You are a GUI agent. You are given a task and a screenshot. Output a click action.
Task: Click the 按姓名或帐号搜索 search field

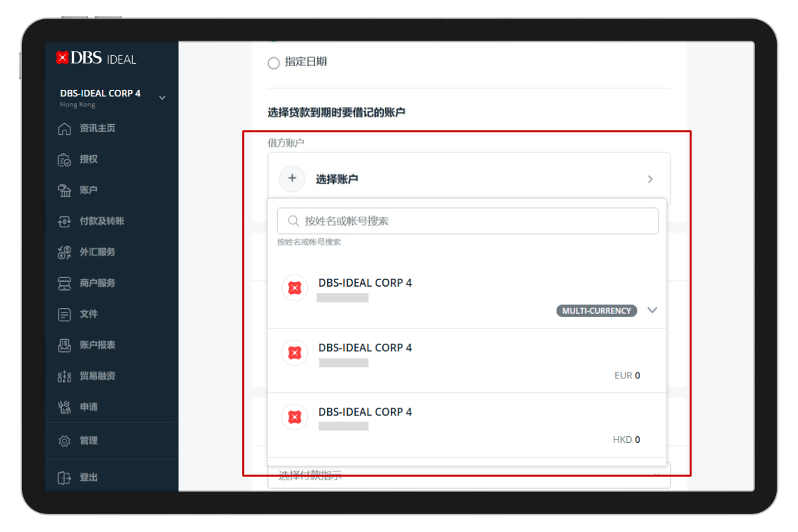[467, 221]
